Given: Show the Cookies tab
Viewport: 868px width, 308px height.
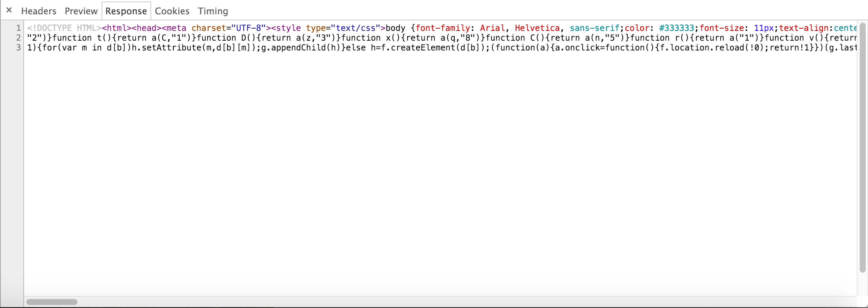Looking at the screenshot, I should [172, 11].
